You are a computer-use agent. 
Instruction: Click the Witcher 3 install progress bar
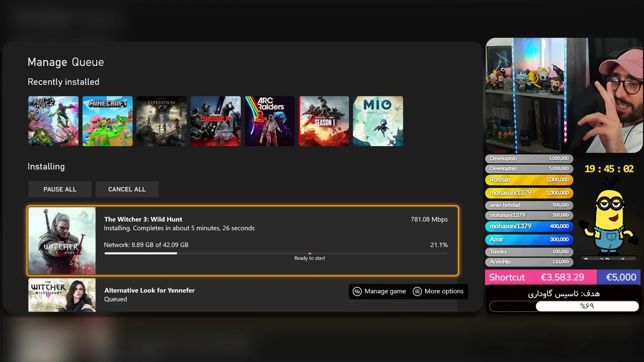tap(276, 253)
